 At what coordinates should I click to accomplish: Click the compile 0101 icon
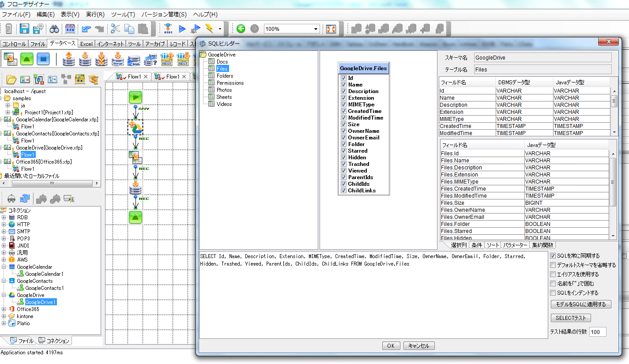[x=168, y=29]
